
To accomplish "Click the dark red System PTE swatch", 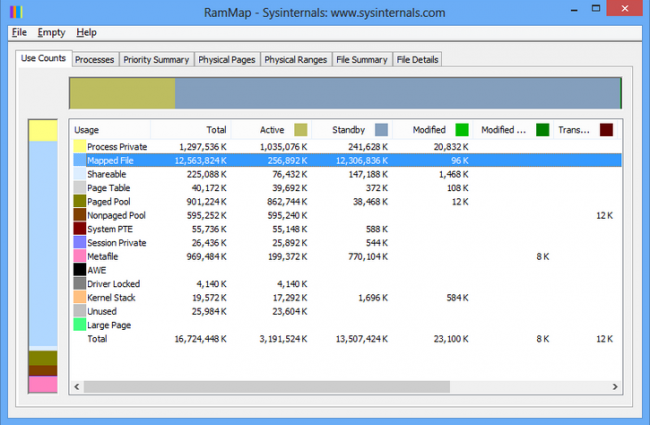I will click(x=80, y=228).
